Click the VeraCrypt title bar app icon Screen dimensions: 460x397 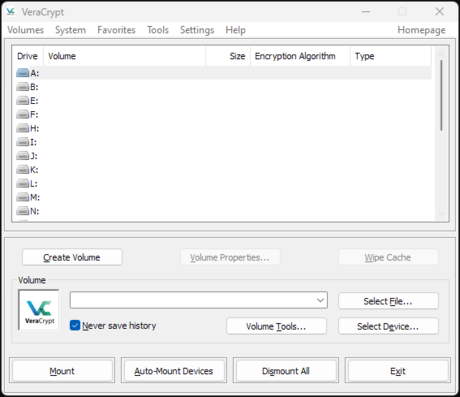pos(11,12)
